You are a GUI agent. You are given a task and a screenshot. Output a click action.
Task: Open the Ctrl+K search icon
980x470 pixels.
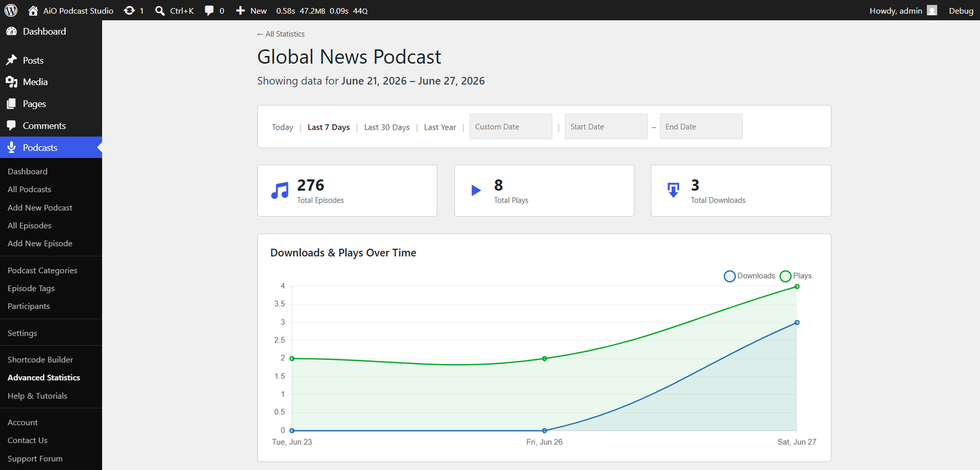point(160,10)
